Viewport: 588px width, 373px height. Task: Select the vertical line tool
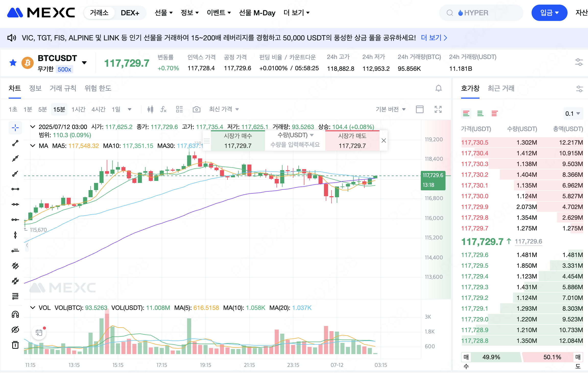15,235
